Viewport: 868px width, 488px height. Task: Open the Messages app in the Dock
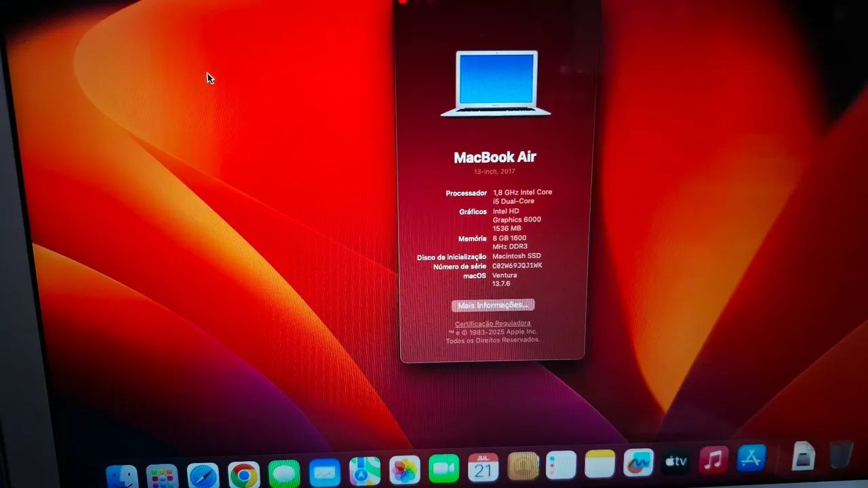284,474
